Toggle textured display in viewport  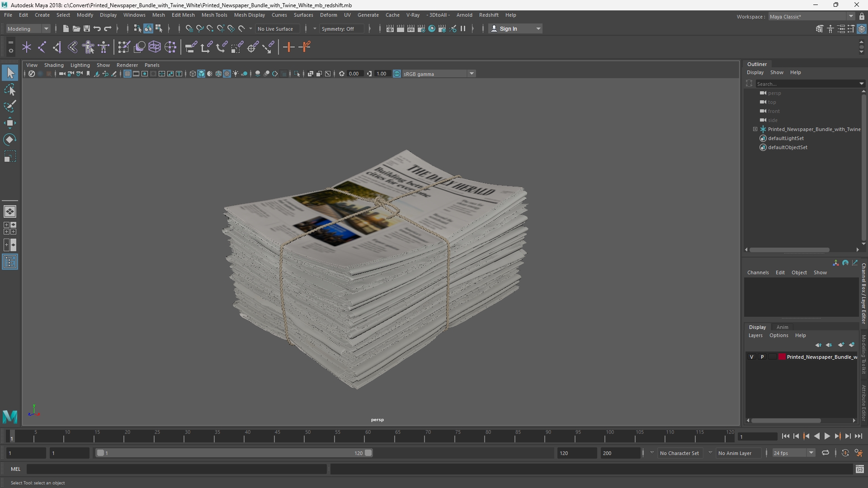tap(227, 74)
